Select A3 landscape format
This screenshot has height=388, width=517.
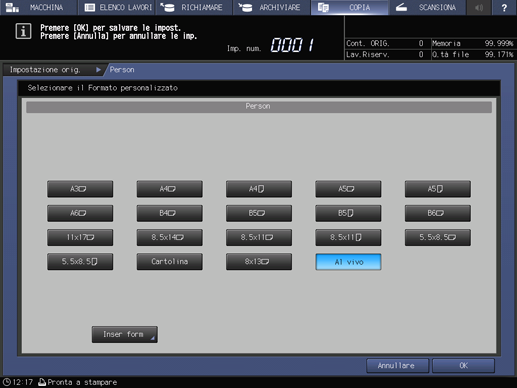pos(80,189)
